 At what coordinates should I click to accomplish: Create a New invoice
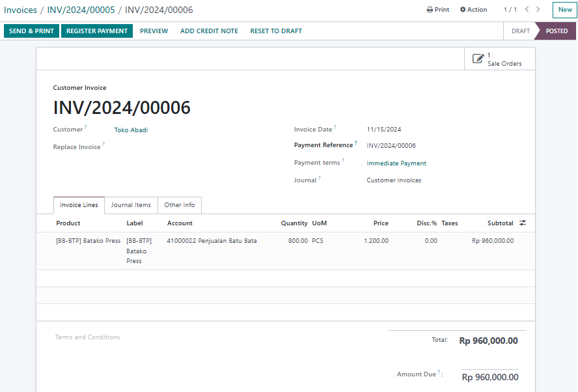pos(564,10)
